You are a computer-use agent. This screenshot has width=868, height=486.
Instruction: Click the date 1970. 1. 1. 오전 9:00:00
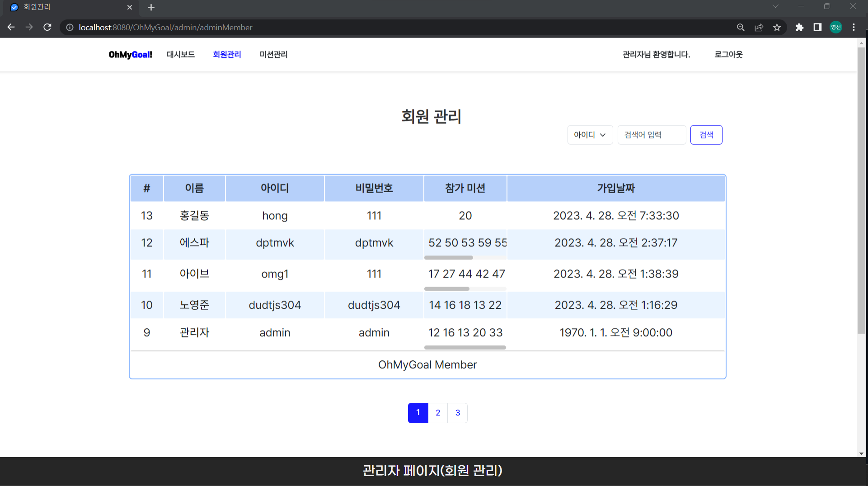click(x=616, y=333)
